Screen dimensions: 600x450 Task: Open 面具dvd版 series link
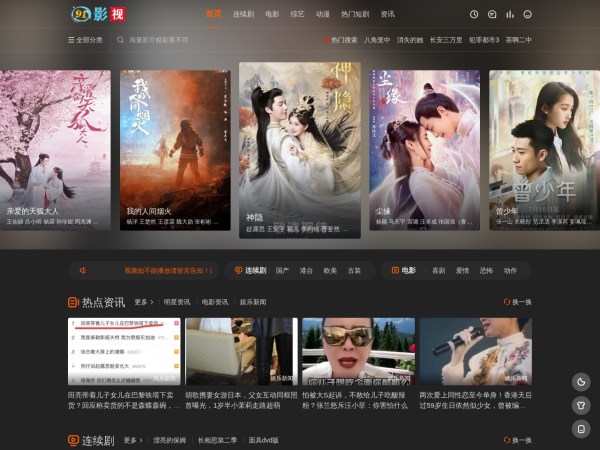pos(264,440)
